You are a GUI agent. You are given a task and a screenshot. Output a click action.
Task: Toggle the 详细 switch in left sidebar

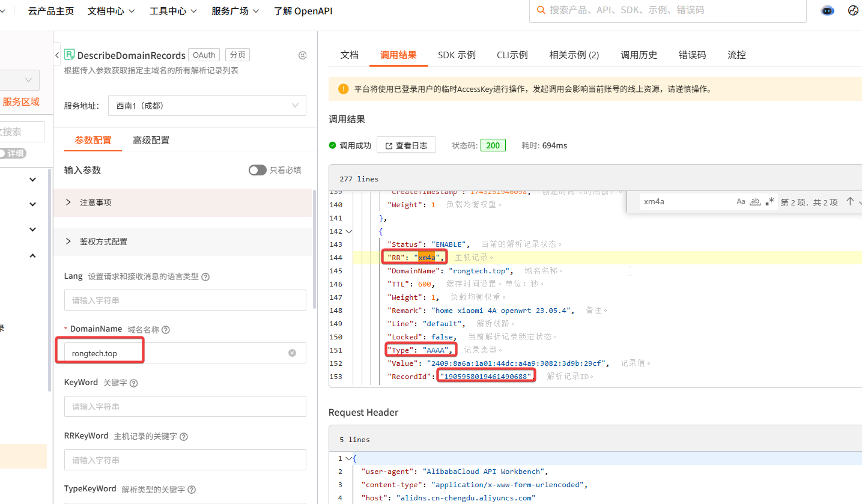tap(12, 153)
